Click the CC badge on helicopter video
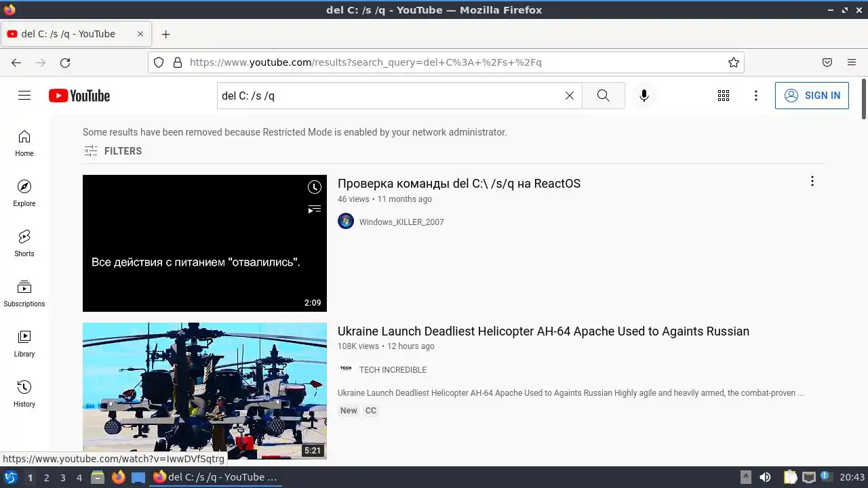Image resolution: width=868 pixels, height=488 pixels. [370, 411]
